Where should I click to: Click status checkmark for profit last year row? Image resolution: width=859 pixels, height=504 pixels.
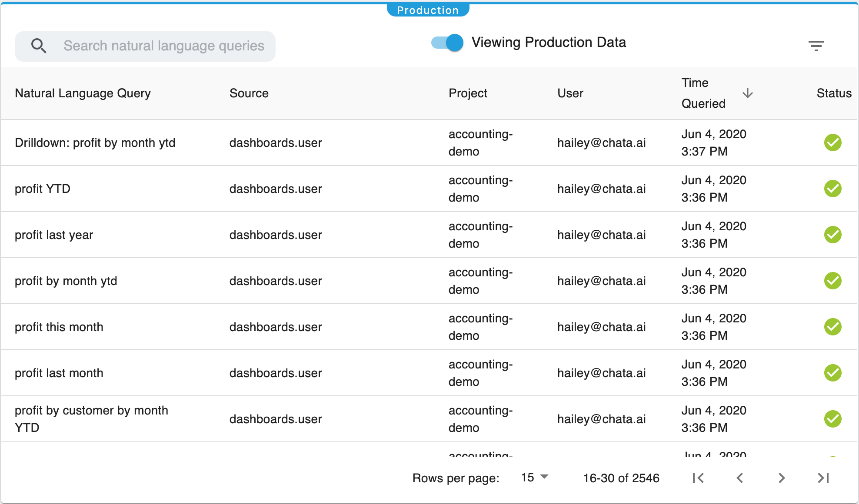[x=832, y=235]
